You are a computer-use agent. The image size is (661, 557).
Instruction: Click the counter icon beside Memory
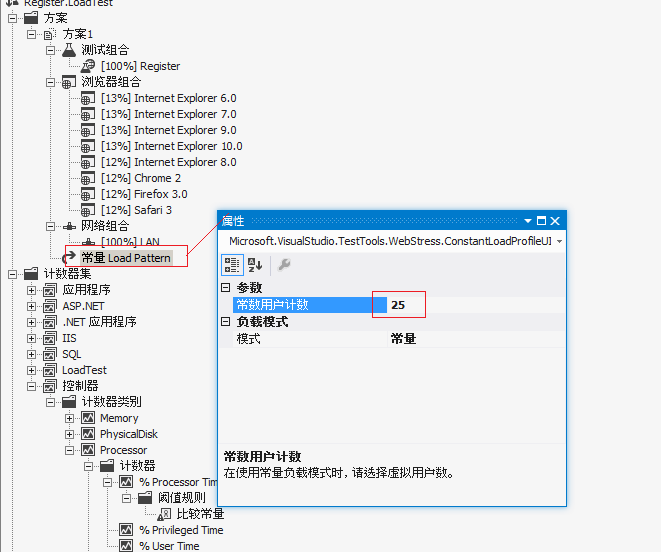[x=88, y=418]
